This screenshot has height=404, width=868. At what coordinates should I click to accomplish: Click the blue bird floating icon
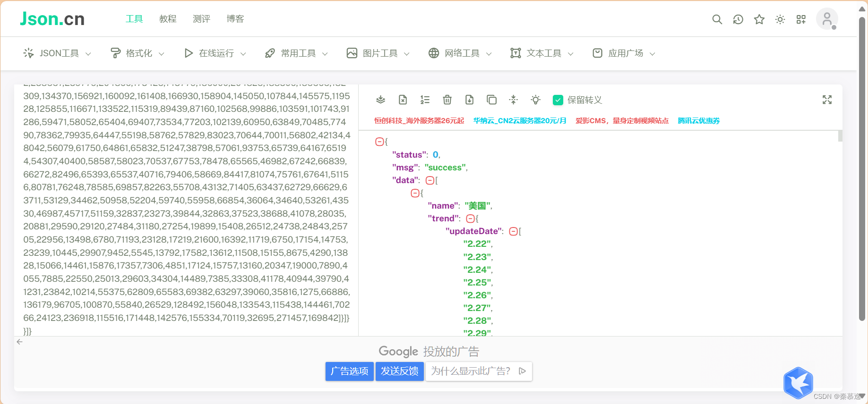[x=798, y=383]
